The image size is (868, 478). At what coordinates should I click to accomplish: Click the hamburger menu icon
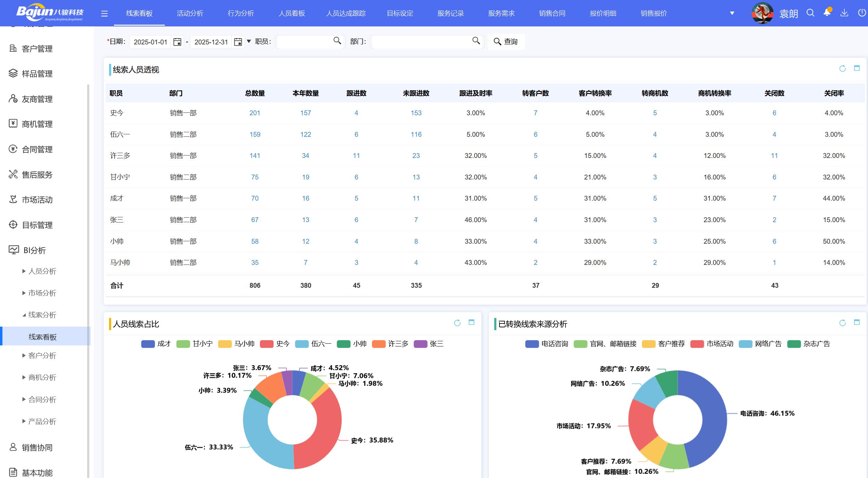click(x=104, y=14)
